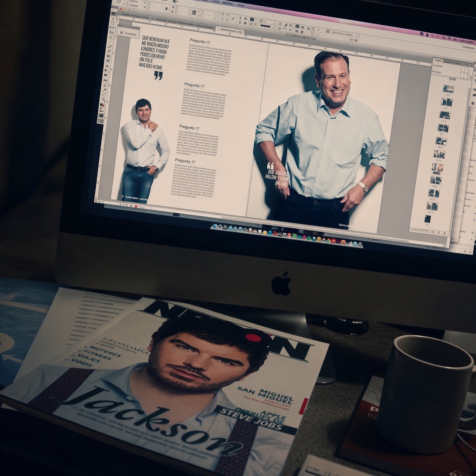Switch to the tab beside Pages in the panel

(x=452, y=63)
